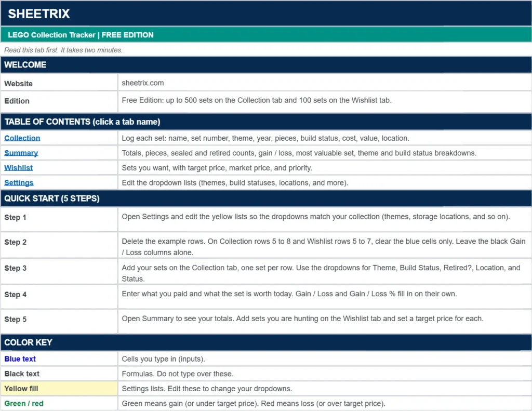Open the Wishlist tab link
The height and width of the screenshot is (411, 532).
(x=18, y=168)
